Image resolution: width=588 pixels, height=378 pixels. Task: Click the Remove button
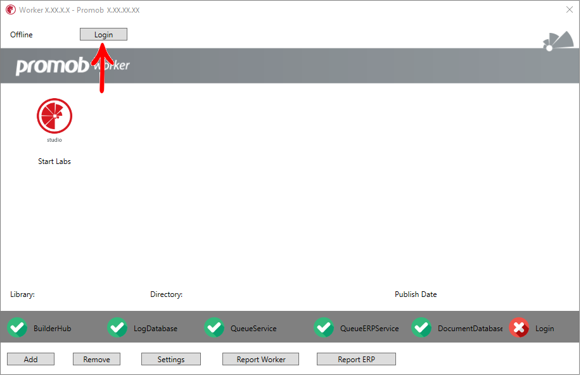click(x=97, y=359)
